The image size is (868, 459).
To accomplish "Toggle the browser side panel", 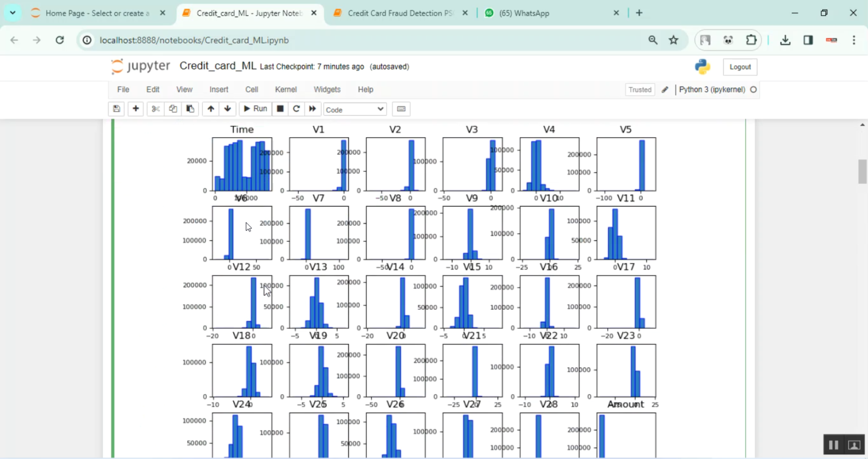I will (x=808, y=40).
